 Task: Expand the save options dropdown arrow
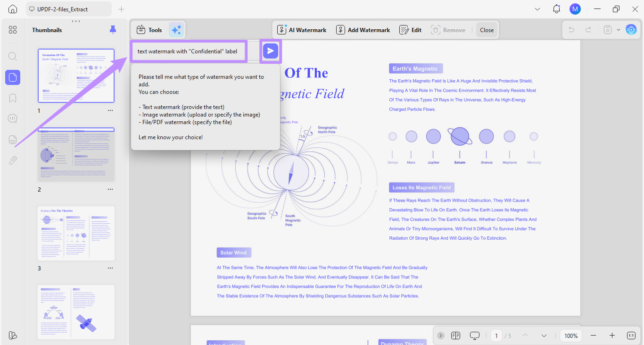pos(618,30)
